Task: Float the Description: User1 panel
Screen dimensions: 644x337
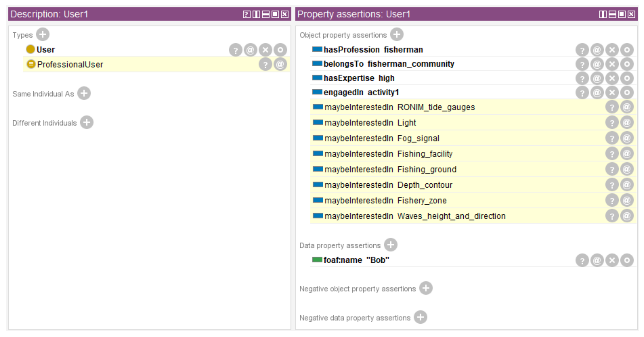Action: point(275,14)
